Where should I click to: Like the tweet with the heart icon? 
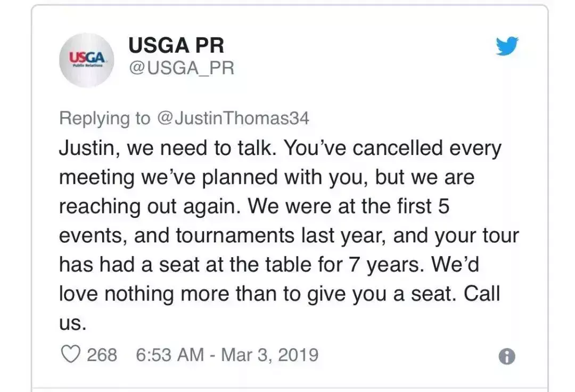[x=70, y=354]
